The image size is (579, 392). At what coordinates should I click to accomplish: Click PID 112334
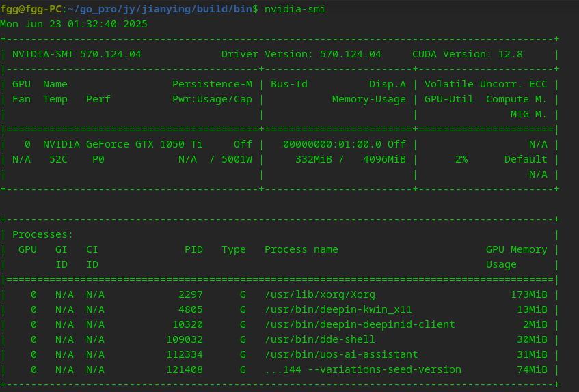coord(185,354)
